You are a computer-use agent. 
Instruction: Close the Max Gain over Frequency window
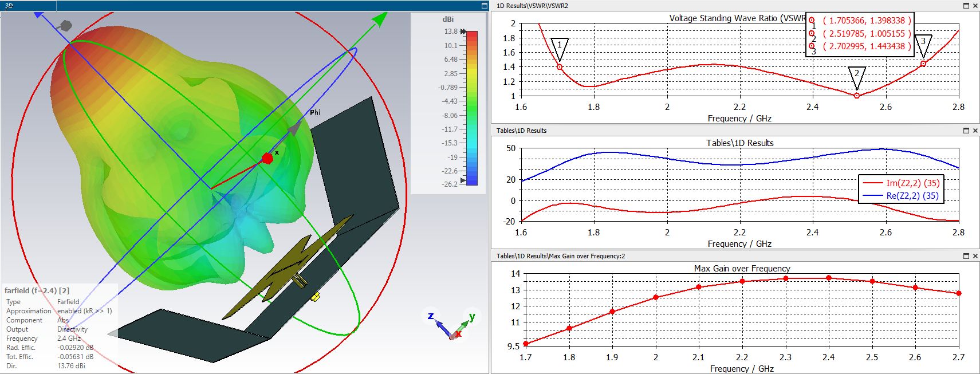click(x=975, y=256)
